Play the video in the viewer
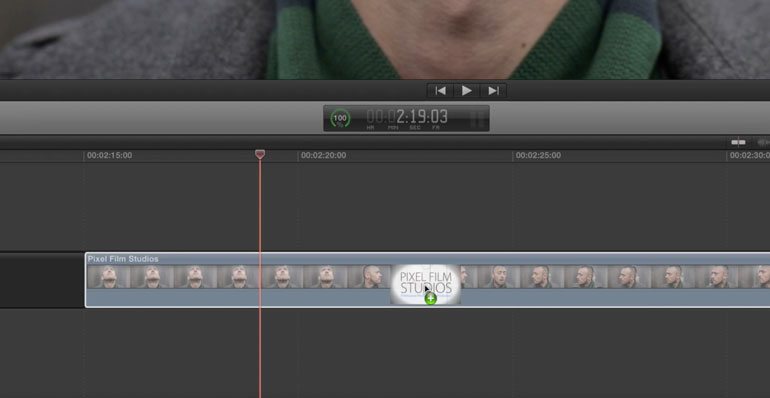 tap(467, 90)
